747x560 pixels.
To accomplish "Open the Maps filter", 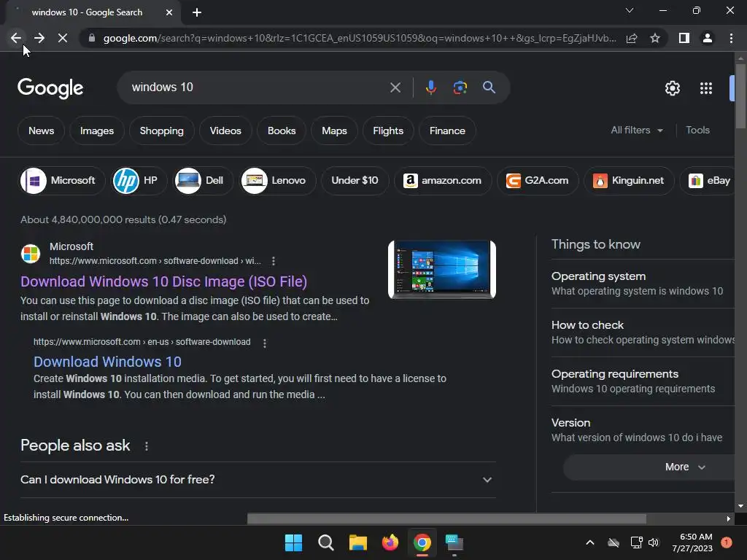I will pos(334,131).
